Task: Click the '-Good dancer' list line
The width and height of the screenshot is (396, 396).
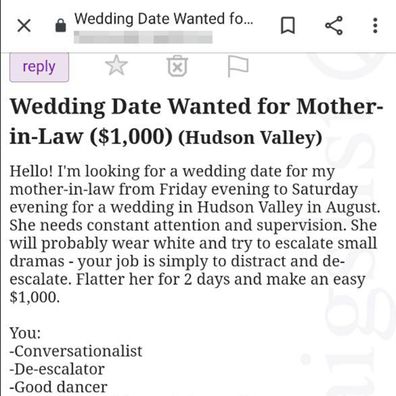Action: click(x=58, y=387)
